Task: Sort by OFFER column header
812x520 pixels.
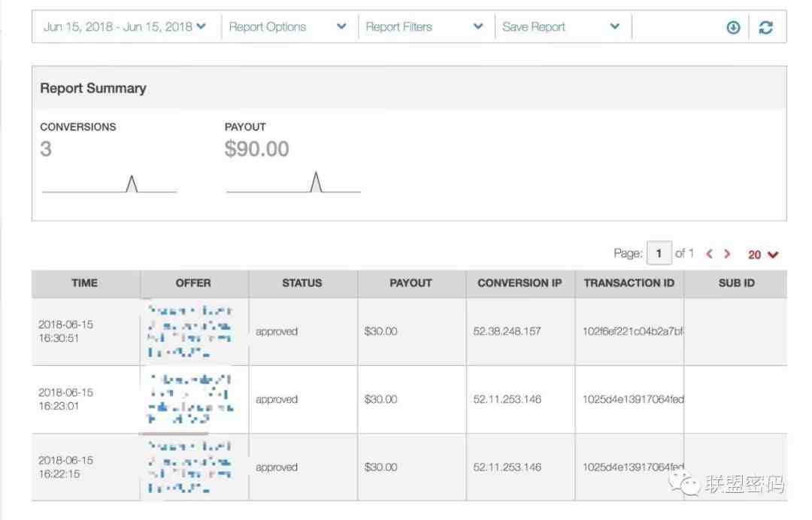Action: click(193, 283)
